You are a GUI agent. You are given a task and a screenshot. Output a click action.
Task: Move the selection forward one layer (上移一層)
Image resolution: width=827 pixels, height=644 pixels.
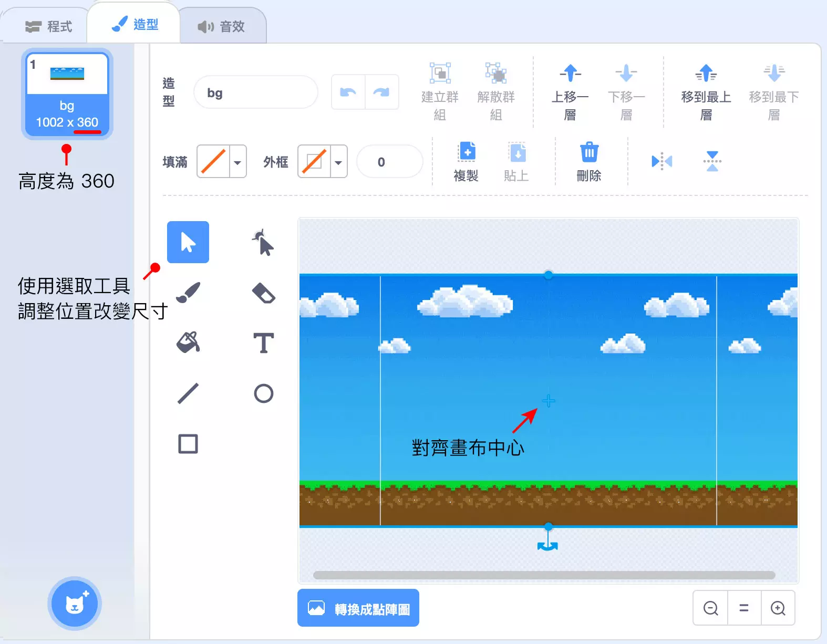(570, 73)
